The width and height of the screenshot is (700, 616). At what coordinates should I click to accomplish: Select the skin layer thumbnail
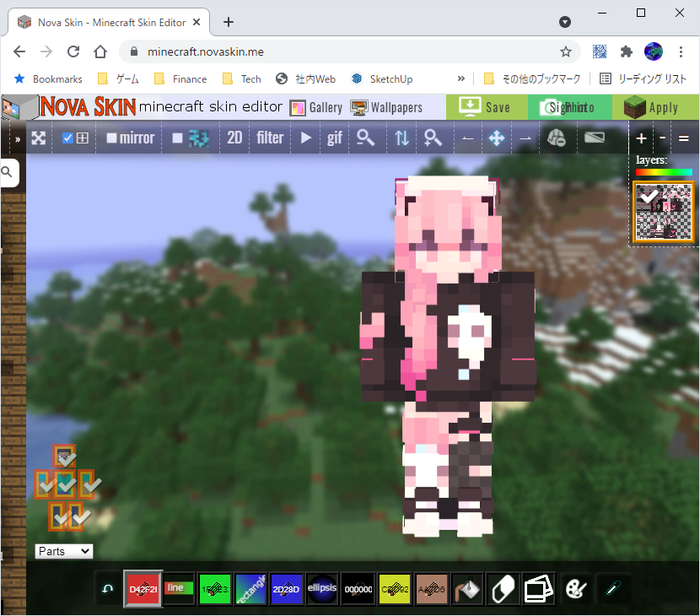[664, 212]
